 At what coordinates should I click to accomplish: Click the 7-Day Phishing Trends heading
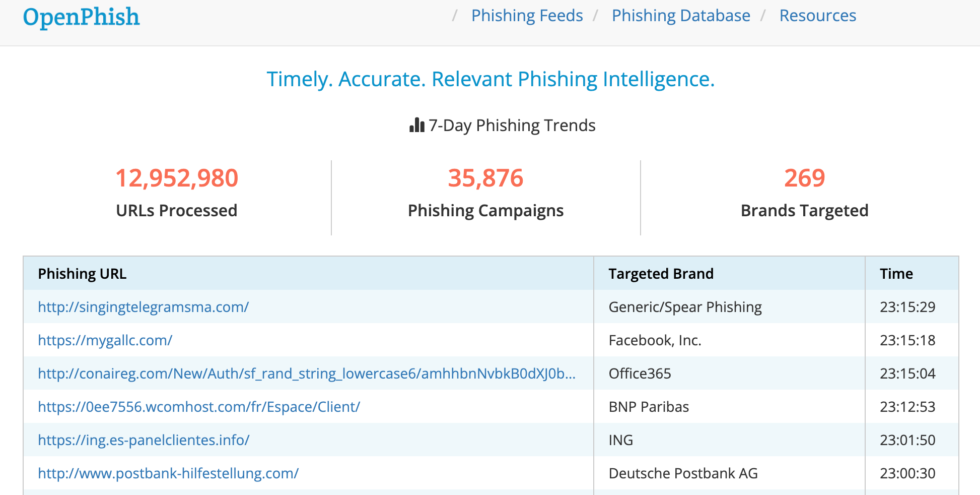click(512, 125)
